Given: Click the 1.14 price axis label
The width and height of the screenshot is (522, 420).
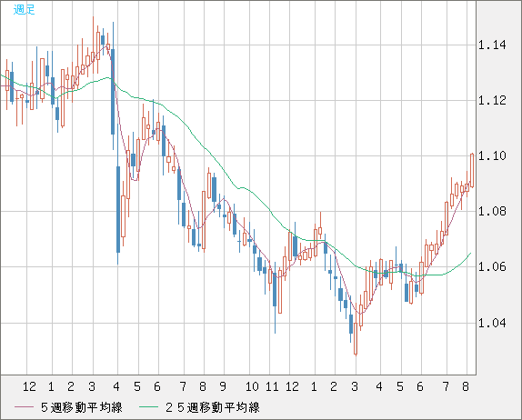Looking at the screenshot, I should point(492,45).
